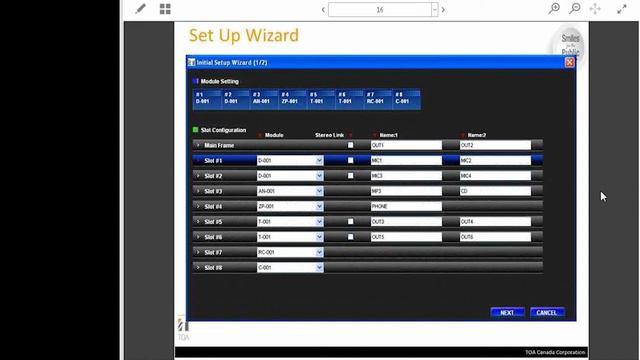
Task: Toggle Stereo Link for Main Frame
Action: (x=350, y=145)
